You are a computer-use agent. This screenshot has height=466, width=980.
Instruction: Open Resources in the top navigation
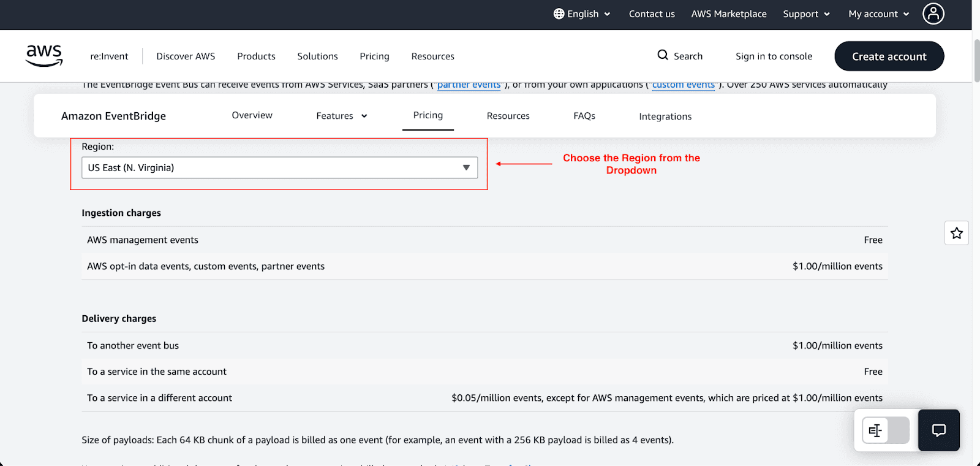point(432,56)
